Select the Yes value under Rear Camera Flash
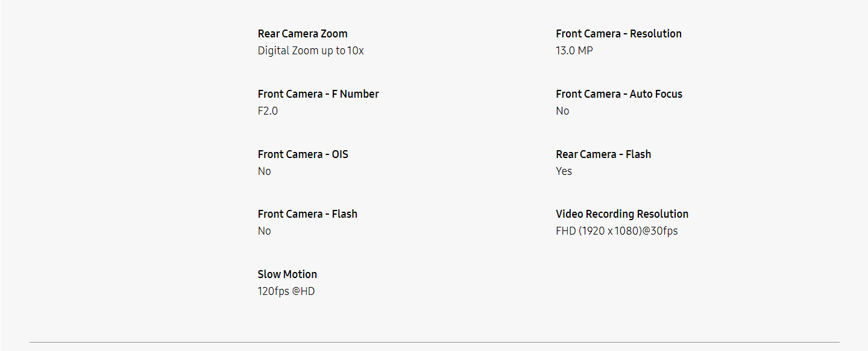 click(x=564, y=171)
